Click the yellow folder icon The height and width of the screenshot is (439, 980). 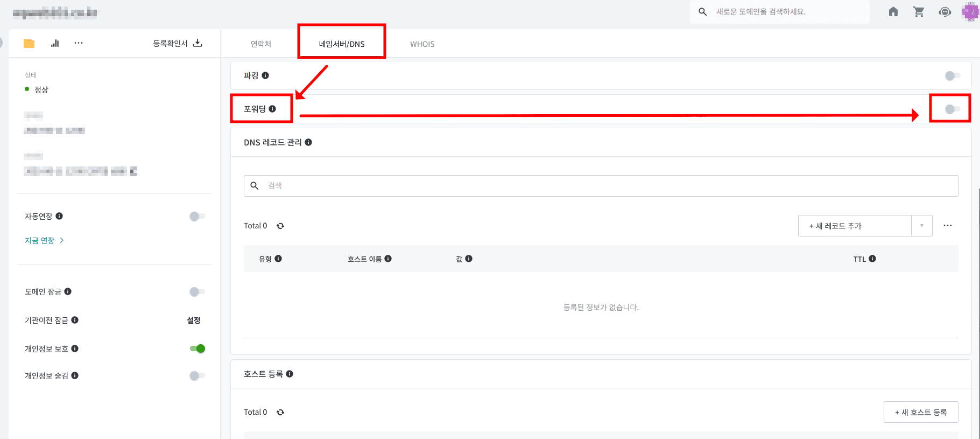tap(29, 43)
